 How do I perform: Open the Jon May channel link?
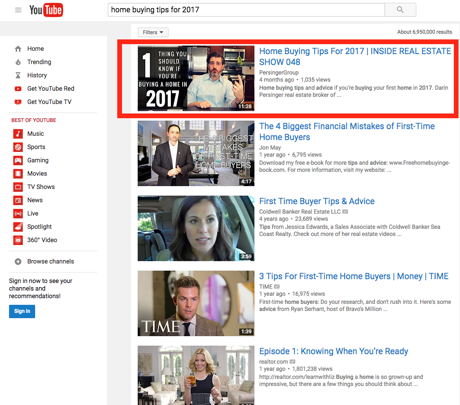(270, 148)
